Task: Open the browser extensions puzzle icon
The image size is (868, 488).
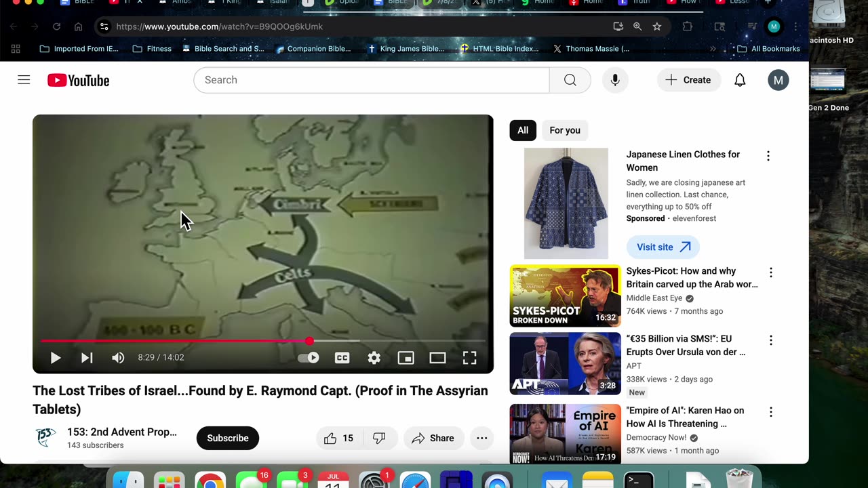Action: point(688,26)
